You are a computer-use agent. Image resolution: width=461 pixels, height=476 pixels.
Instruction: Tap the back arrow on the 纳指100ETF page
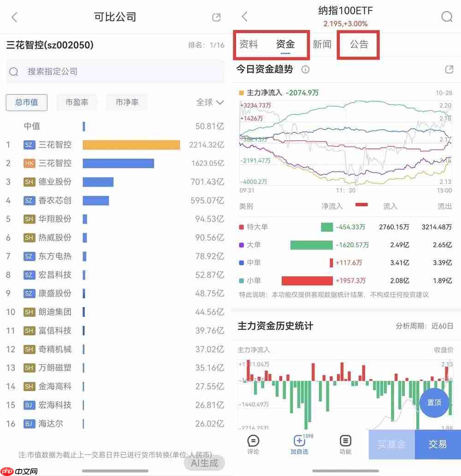[244, 16]
